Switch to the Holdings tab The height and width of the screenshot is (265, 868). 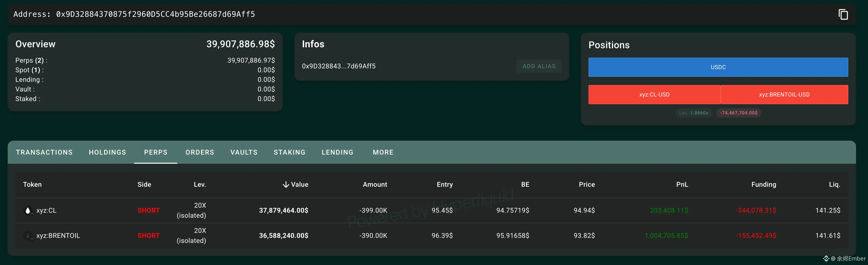coord(107,152)
